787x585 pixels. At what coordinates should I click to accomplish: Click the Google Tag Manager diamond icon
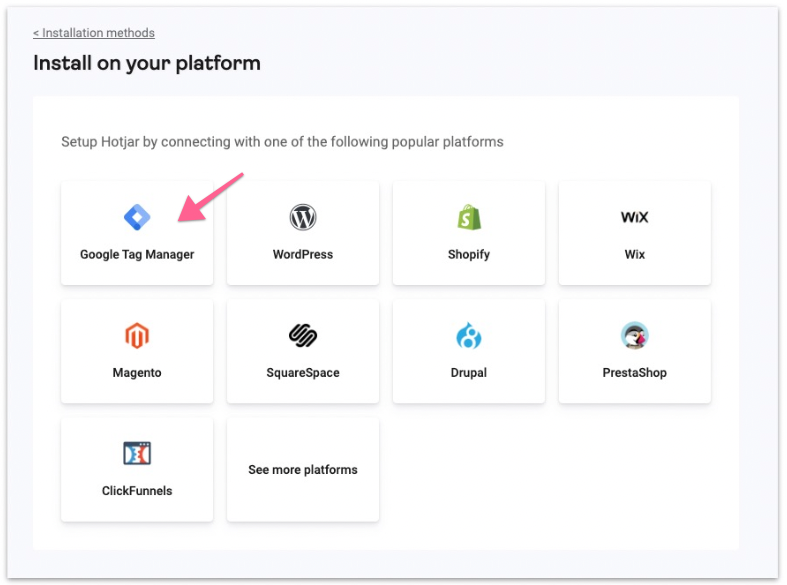click(137, 217)
